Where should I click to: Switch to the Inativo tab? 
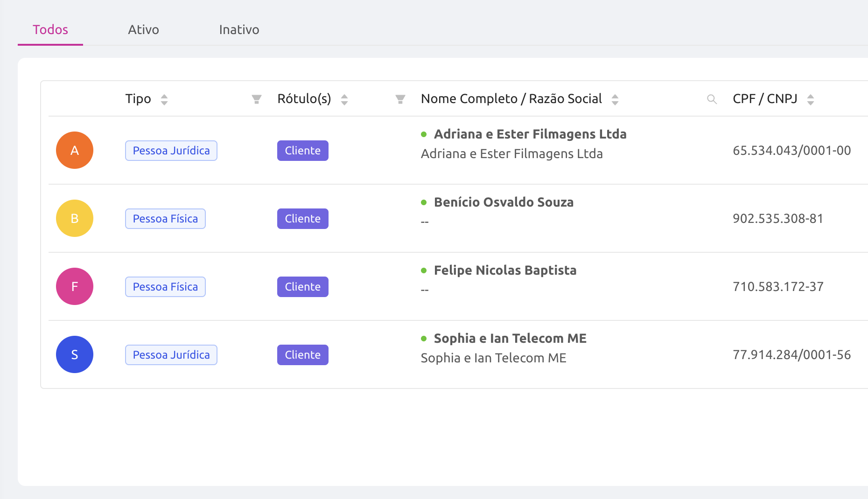pos(239,30)
